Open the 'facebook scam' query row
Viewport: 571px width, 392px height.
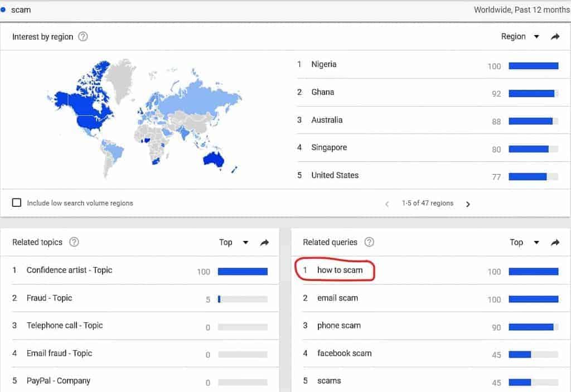[x=344, y=353]
